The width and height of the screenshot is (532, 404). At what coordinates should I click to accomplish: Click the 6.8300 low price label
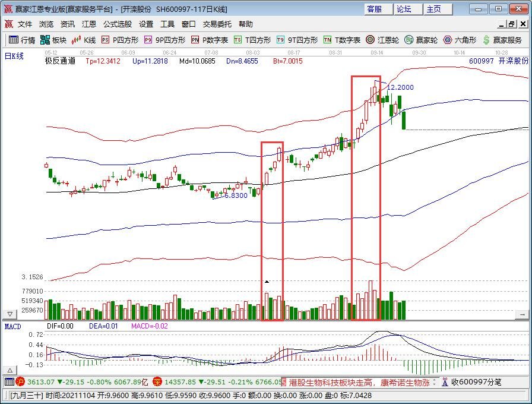click(x=236, y=195)
